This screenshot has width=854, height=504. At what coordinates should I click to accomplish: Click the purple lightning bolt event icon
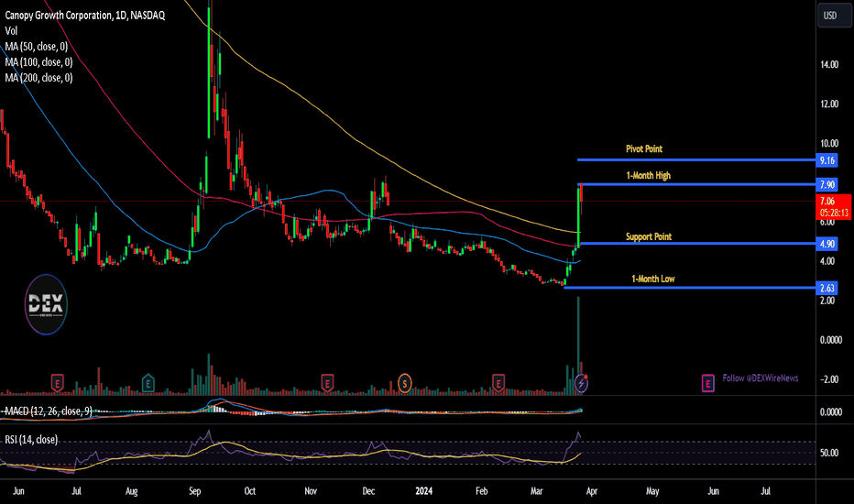coord(581,384)
